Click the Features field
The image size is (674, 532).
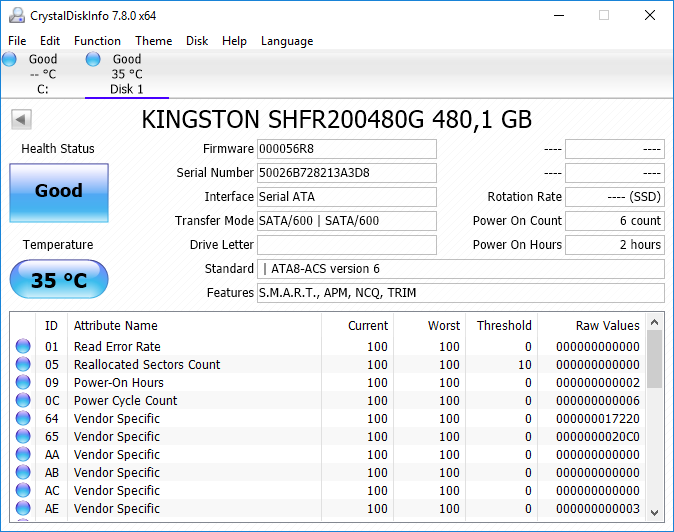coord(461,293)
